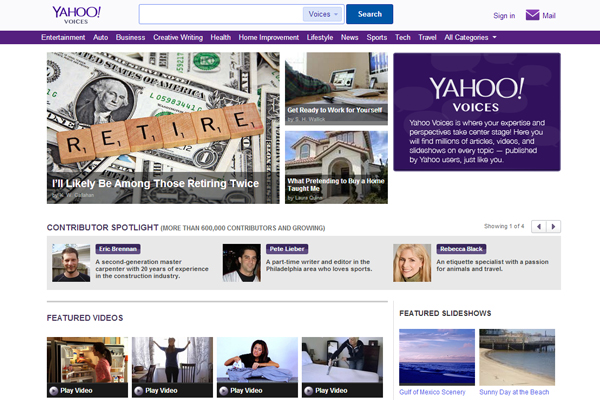This screenshot has height=400, width=600.
Task: Click the Showing 1 of 4 text
Action: click(504, 226)
